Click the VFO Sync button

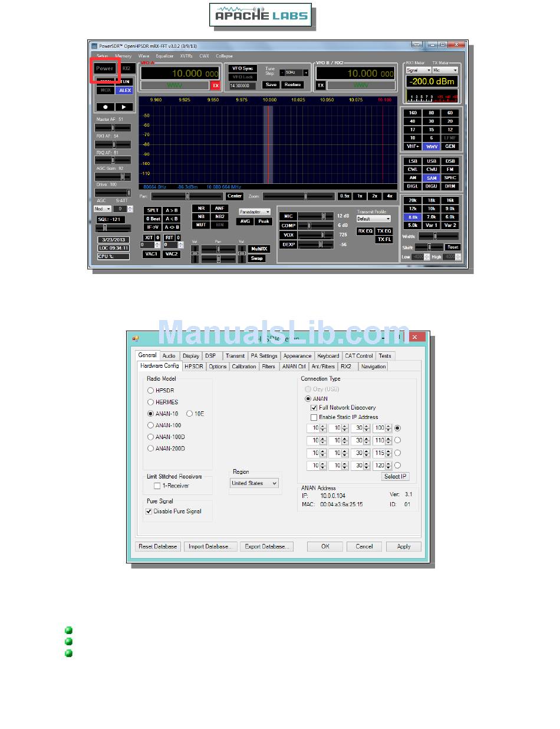(242, 68)
